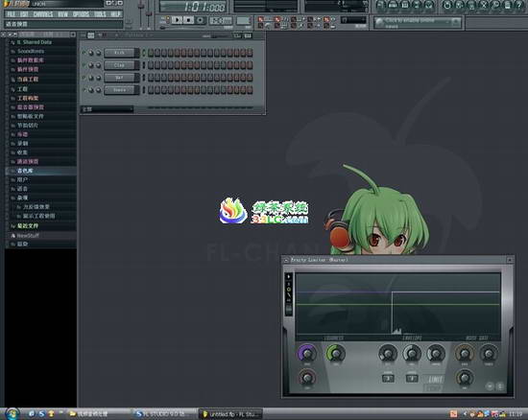Click the transport Play button
Screen dimensions: 528x420
tap(177, 20)
